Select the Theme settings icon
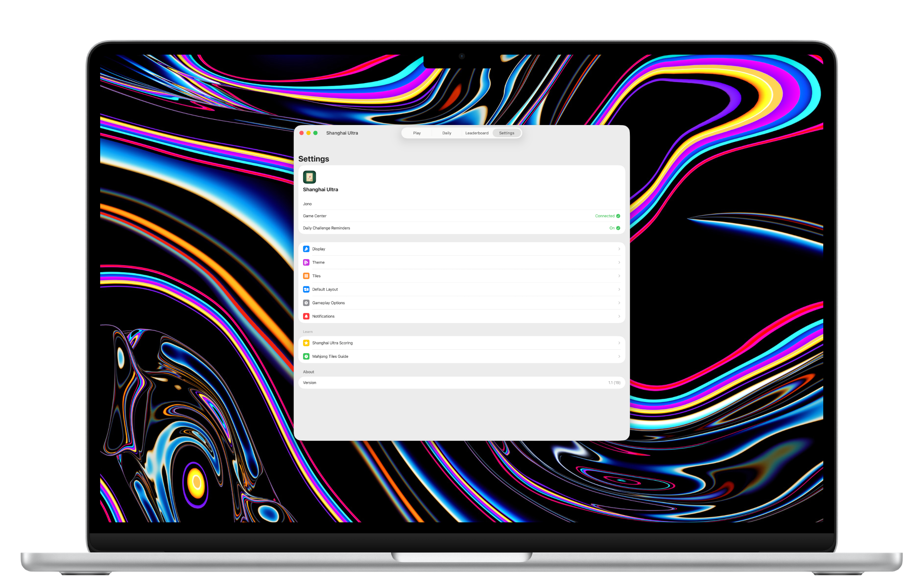 click(x=306, y=262)
